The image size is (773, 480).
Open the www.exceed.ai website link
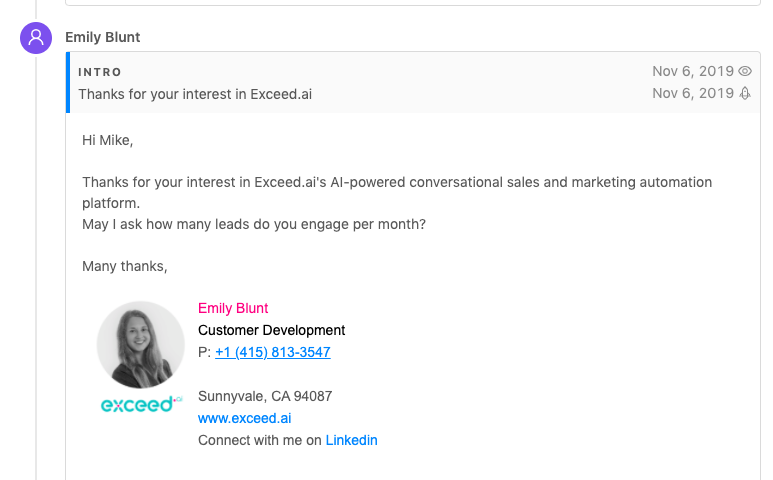244,418
